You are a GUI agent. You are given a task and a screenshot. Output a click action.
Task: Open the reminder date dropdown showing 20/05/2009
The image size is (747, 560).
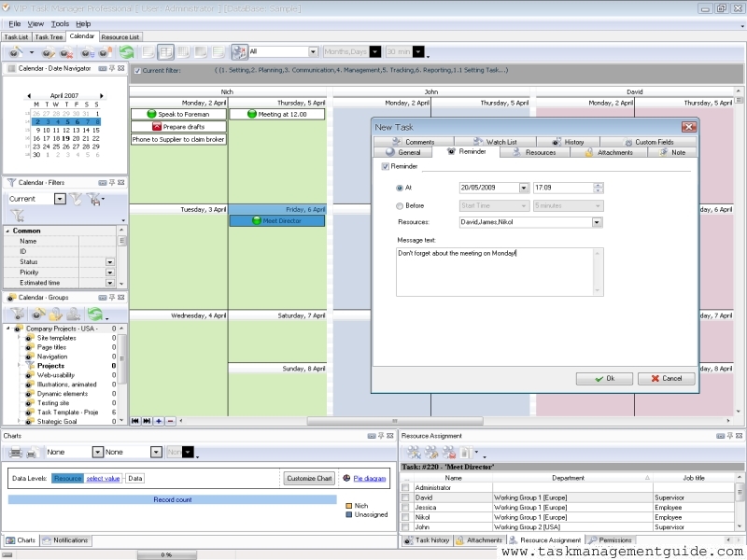(524, 189)
